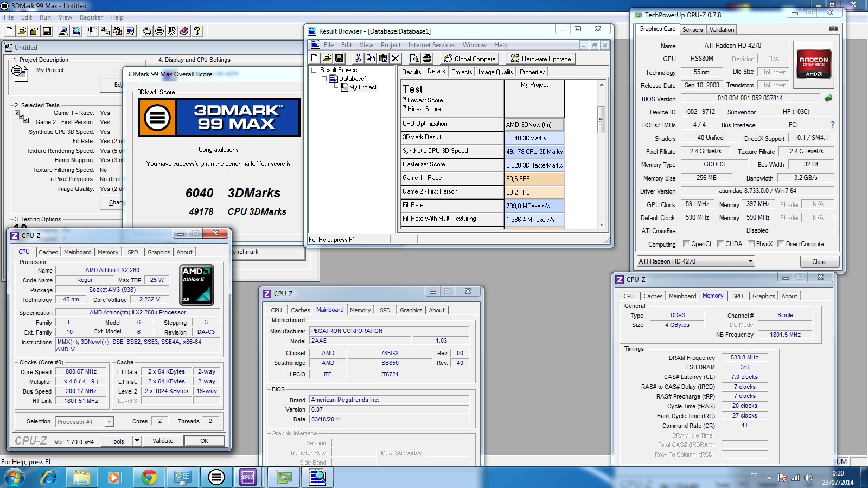
Task: Click GPU-Z BIOS save chip icon
Action: tap(828, 98)
